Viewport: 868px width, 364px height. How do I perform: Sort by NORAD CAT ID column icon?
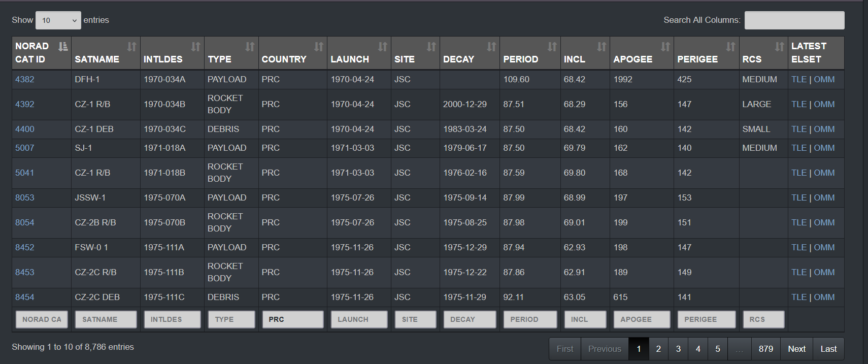(63, 47)
